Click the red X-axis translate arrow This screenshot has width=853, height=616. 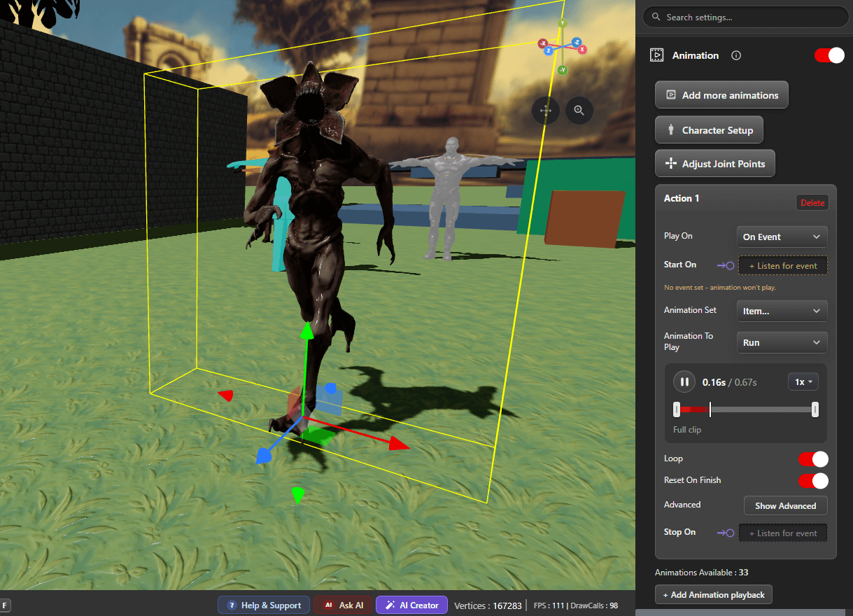coord(398,443)
